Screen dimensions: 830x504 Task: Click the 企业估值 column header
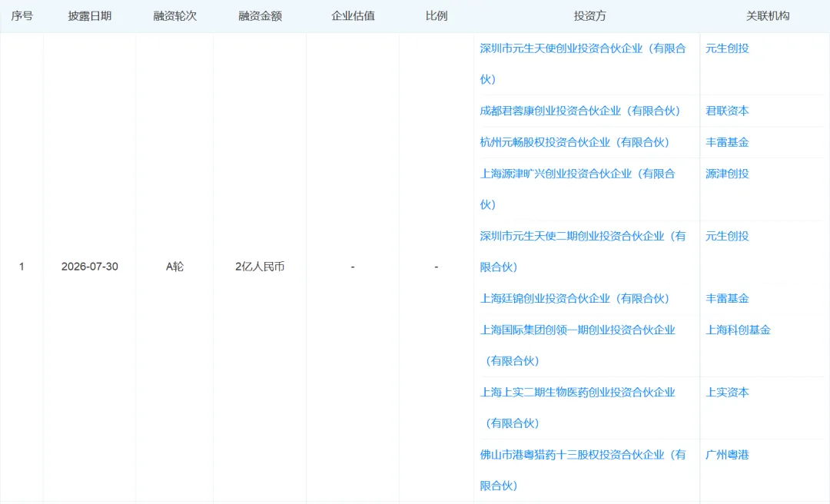(x=353, y=16)
